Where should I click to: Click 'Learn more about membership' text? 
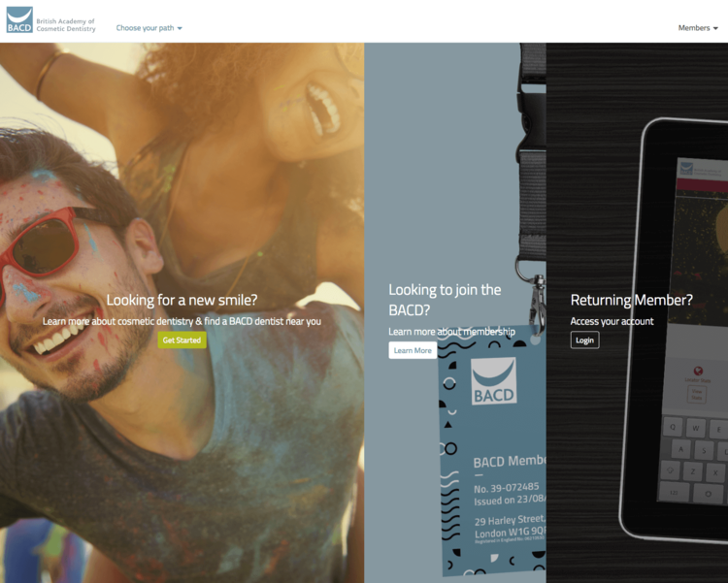pyautogui.click(x=451, y=332)
